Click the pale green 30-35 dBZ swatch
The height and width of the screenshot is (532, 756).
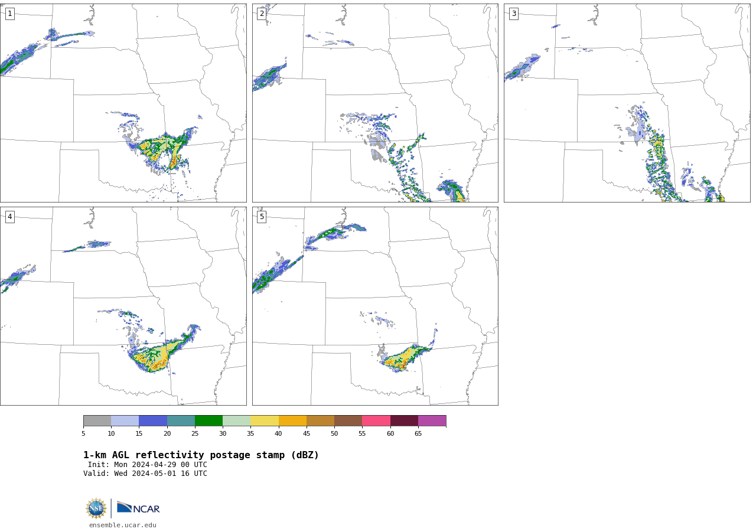[236, 420]
